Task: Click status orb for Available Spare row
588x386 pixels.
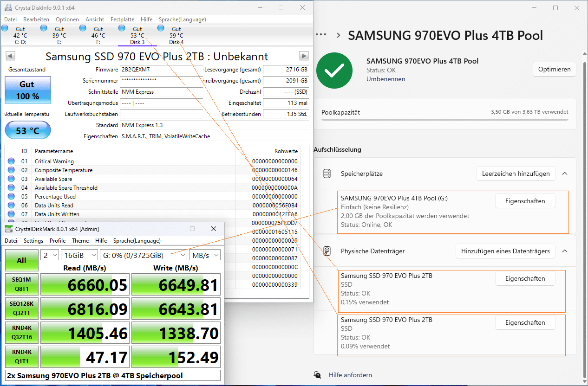Action: [11, 179]
